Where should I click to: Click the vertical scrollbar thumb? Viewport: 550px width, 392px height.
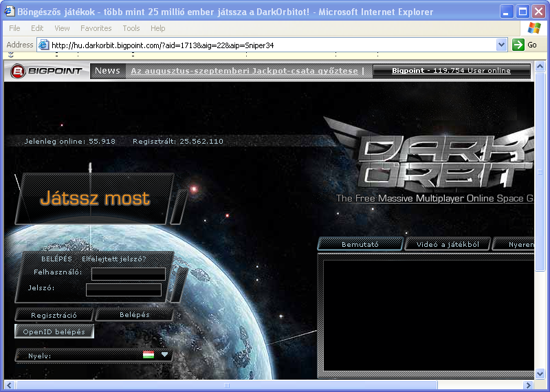(540, 171)
